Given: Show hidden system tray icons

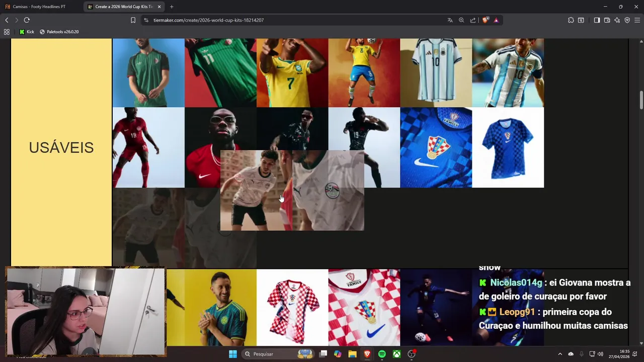Looking at the screenshot, I should click(560, 354).
